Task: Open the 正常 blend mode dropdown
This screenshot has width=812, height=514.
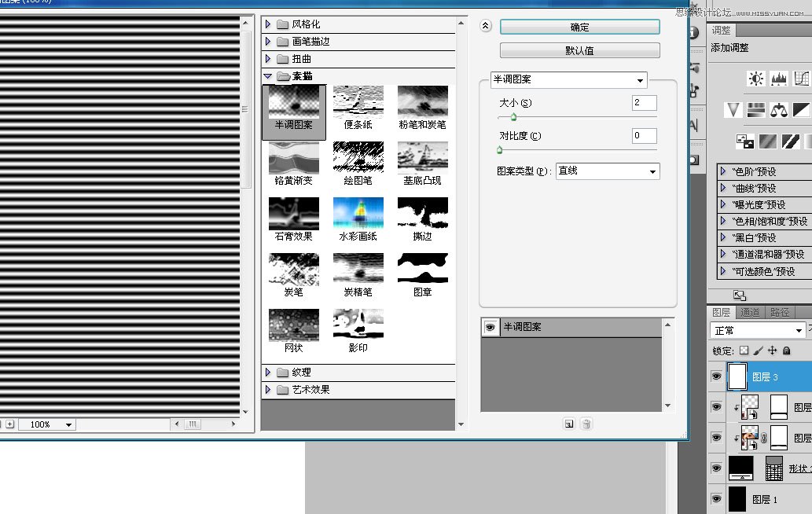Action: (757, 330)
